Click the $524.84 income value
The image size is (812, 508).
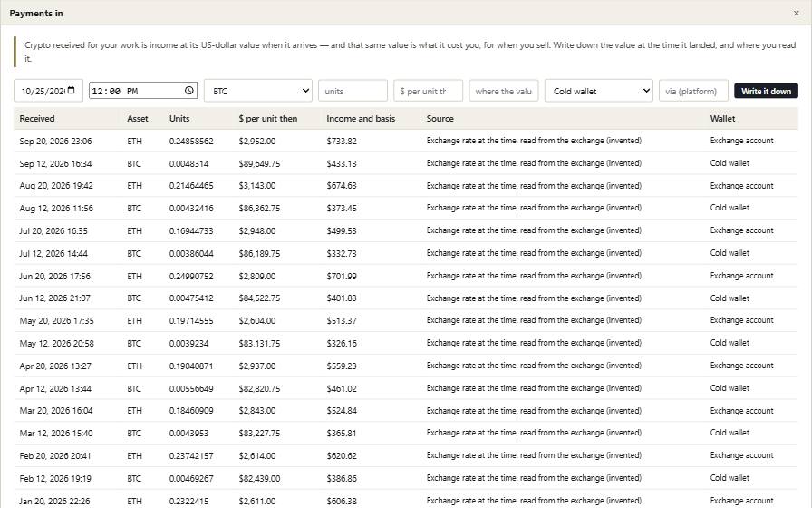[x=342, y=411]
